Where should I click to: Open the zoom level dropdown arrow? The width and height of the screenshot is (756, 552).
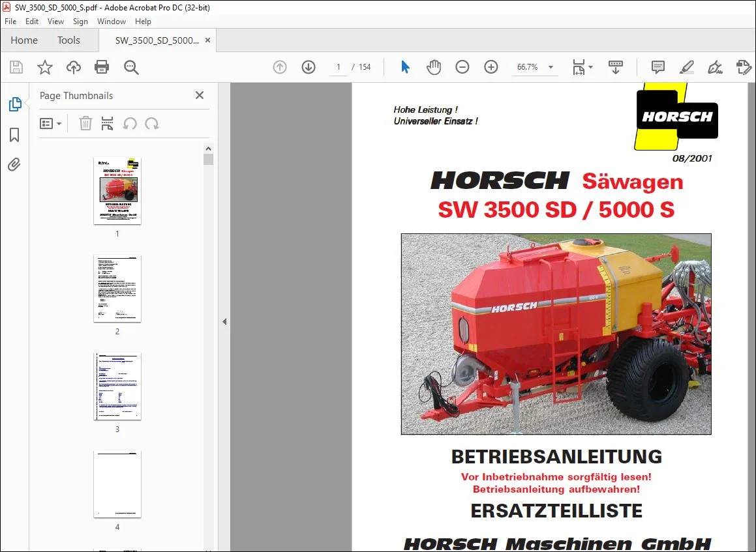tap(551, 67)
